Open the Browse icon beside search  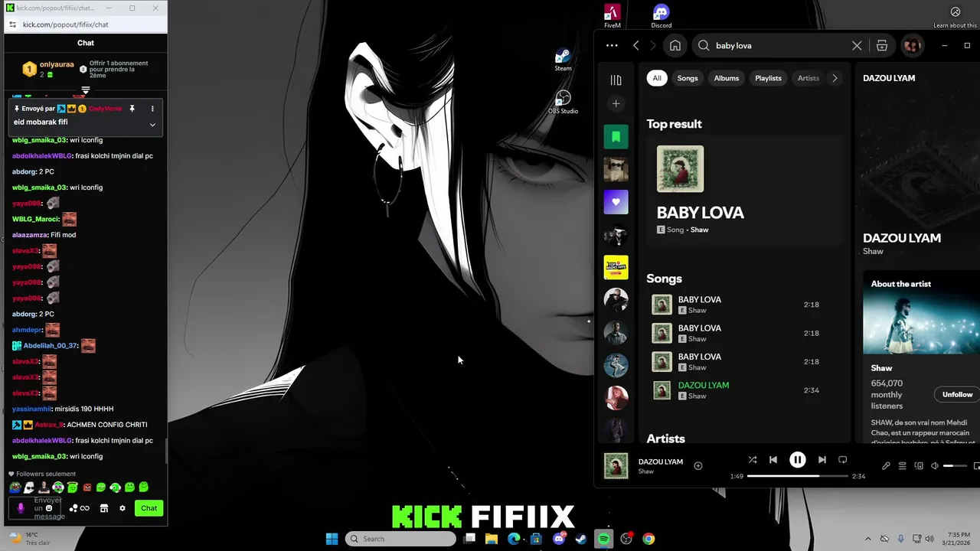(882, 46)
